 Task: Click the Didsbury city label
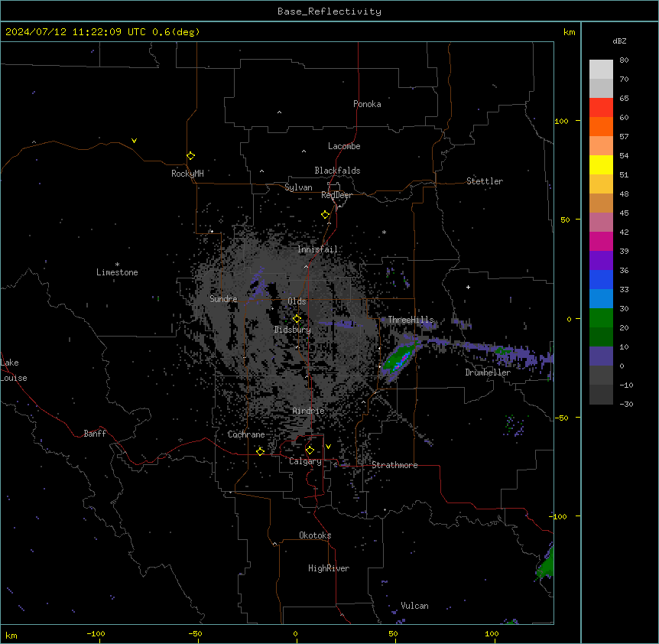pos(293,330)
